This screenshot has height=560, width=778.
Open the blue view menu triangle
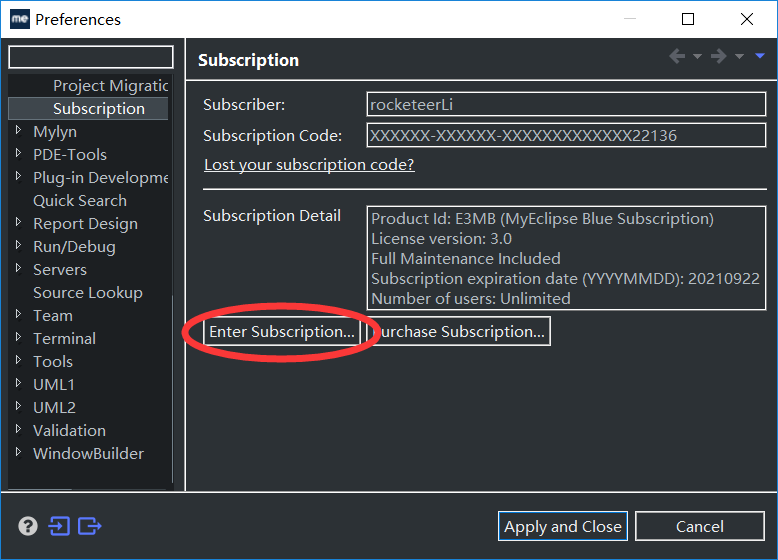pyautogui.click(x=760, y=56)
